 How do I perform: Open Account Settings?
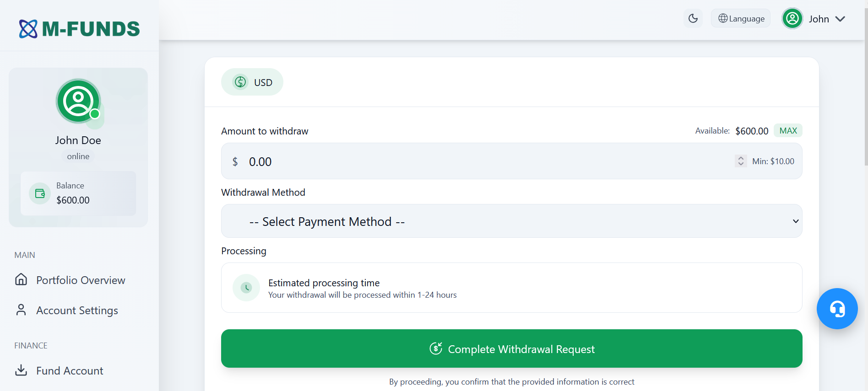66,310
